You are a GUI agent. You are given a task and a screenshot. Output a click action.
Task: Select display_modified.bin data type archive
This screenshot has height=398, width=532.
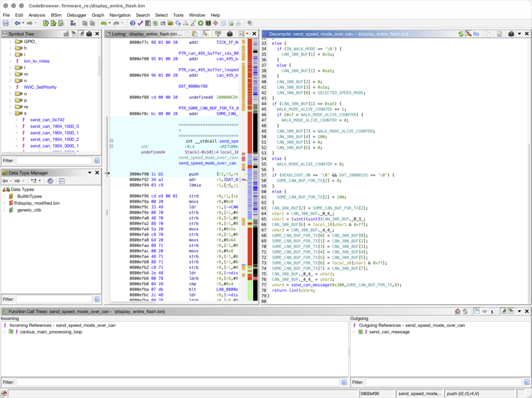[38, 203]
